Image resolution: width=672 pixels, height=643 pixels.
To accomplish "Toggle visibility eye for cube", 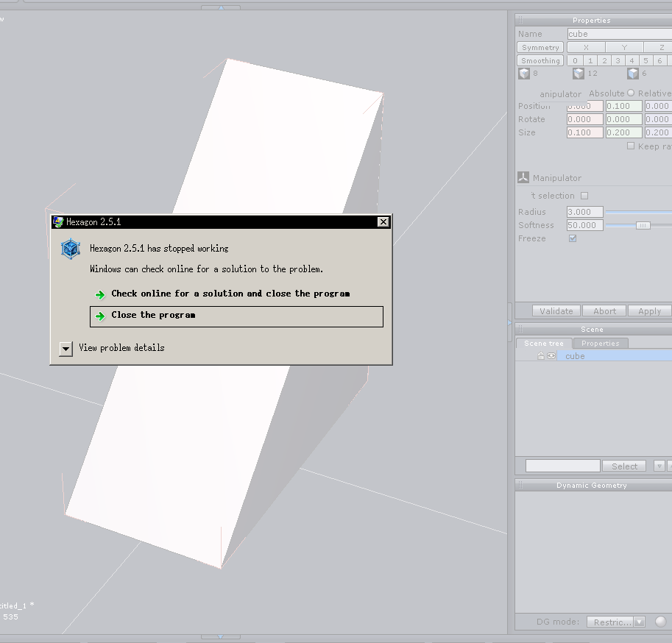I will [551, 356].
